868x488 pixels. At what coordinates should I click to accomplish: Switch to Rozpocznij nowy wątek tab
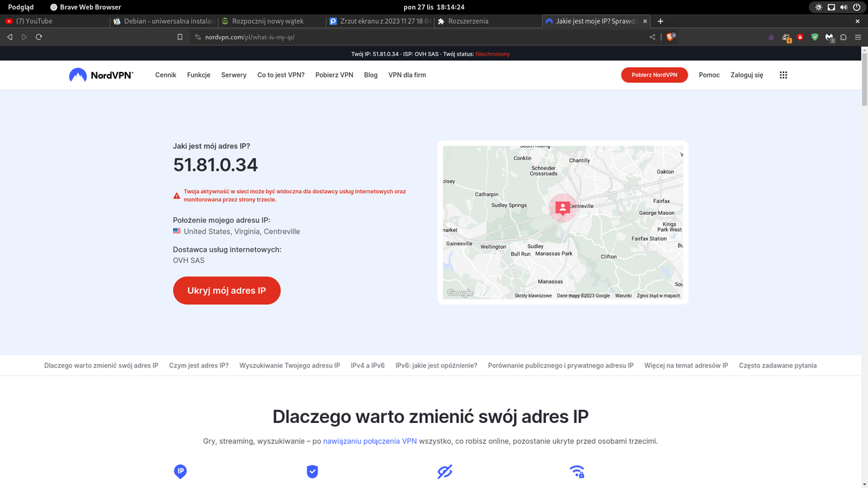point(271,21)
